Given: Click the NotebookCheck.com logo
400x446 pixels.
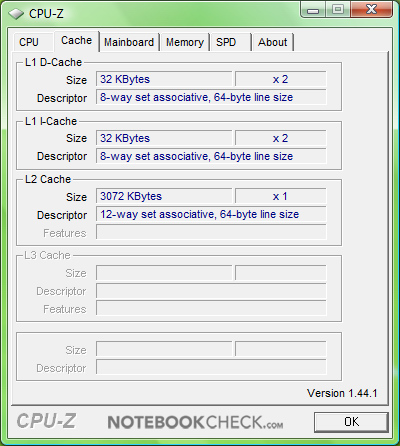Looking at the screenshot, I should tap(195, 422).
